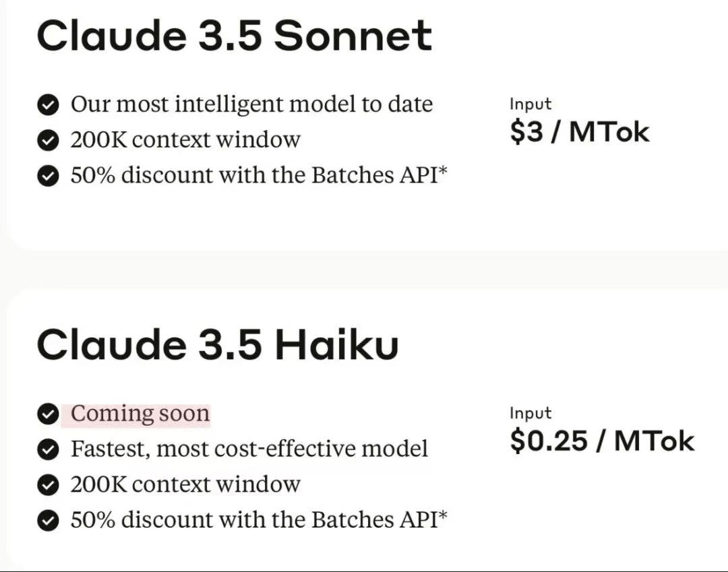Click the "$0.25 / MTok" Haiku price
Image resolution: width=728 pixels, height=572 pixels.
click(601, 441)
